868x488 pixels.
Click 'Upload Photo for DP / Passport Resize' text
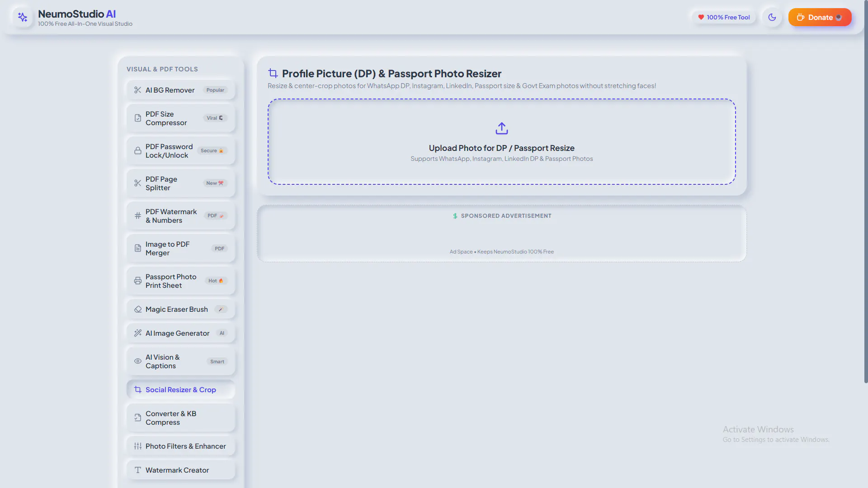click(x=501, y=148)
